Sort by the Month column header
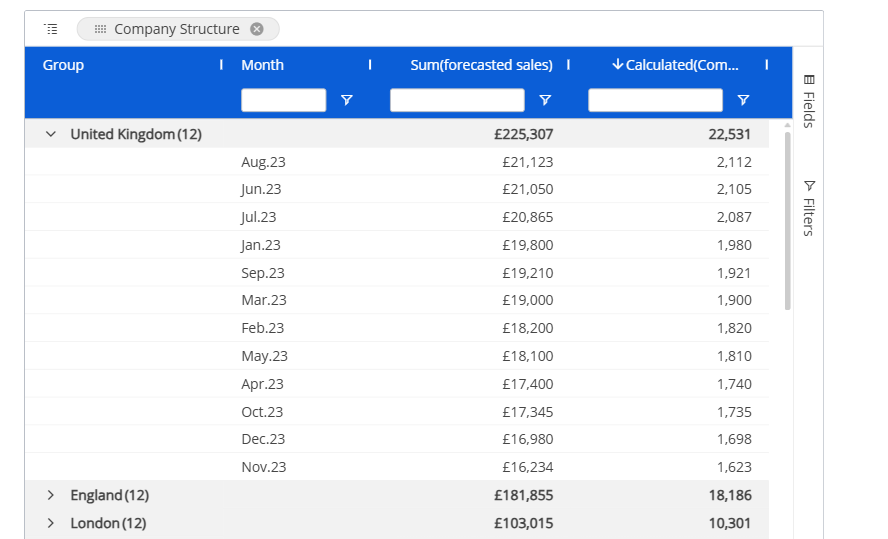The image size is (888, 539). click(262, 65)
